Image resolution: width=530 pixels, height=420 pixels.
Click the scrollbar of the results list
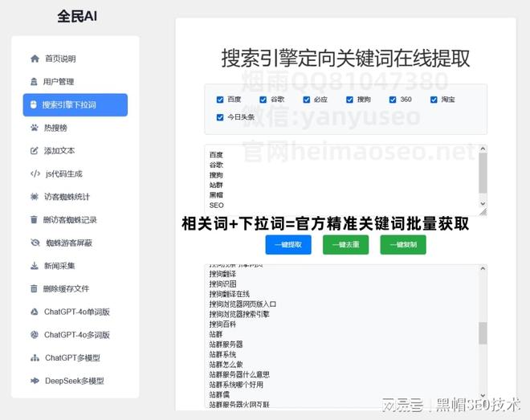point(483,333)
